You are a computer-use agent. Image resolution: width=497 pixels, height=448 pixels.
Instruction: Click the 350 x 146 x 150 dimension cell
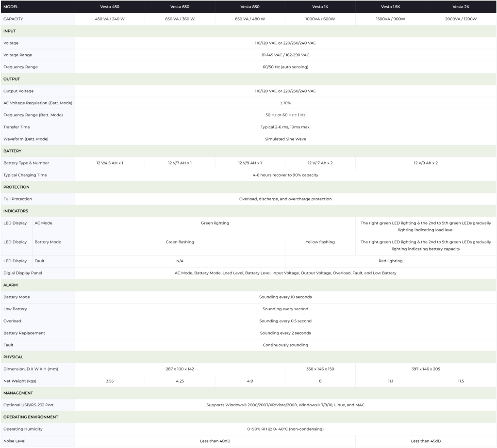[320, 369]
